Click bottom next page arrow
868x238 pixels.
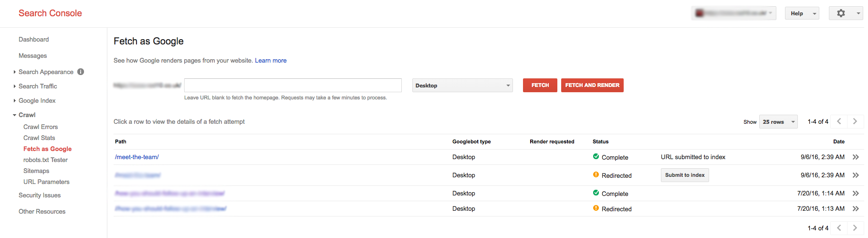tap(855, 228)
